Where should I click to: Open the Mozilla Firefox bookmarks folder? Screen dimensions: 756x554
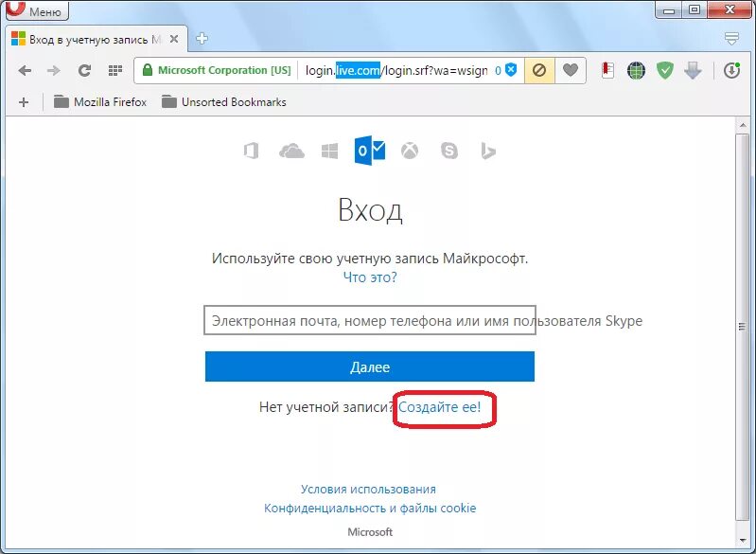[x=100, y=102]
